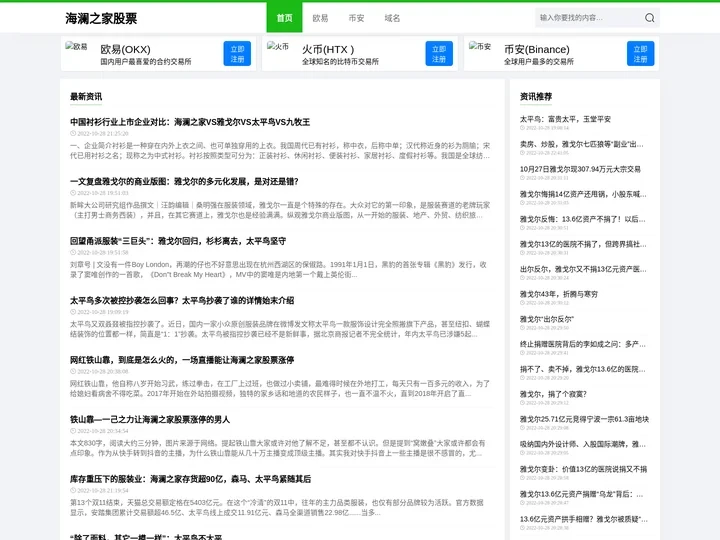The height and width of the screenshot is (540, 720).
Task: Open article 回望甬派服装"三巨头"
Action: 178,241
